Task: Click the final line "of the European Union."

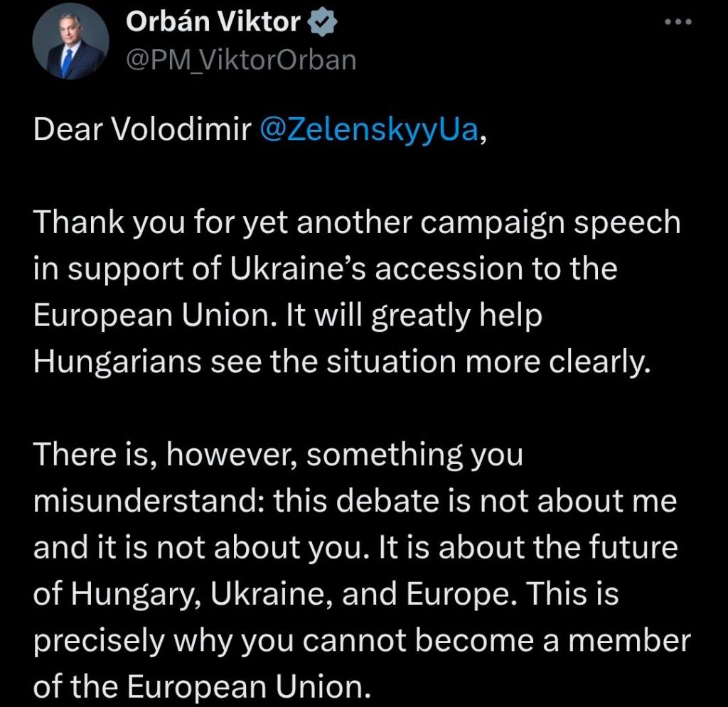Action: pyautogui.click(x=203, y=686)
